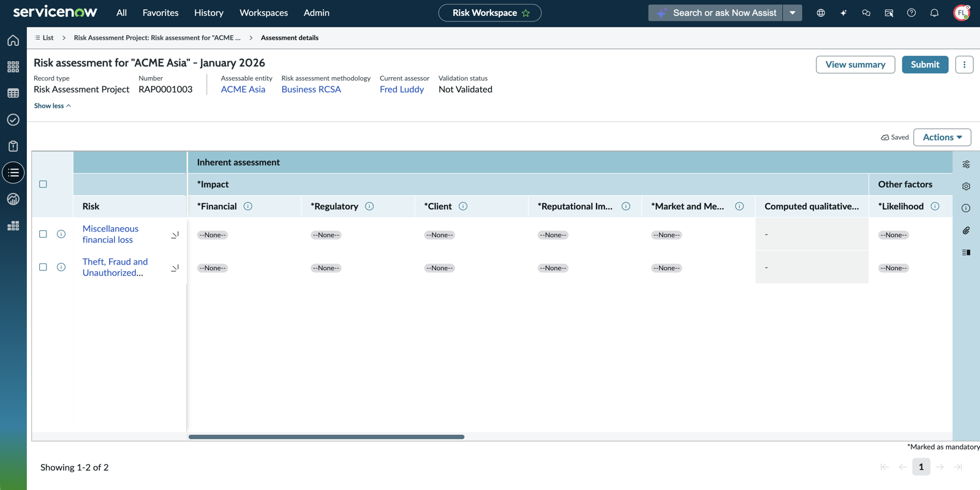Click the Now Assist sparkle icon in the header

pos(843,13)
